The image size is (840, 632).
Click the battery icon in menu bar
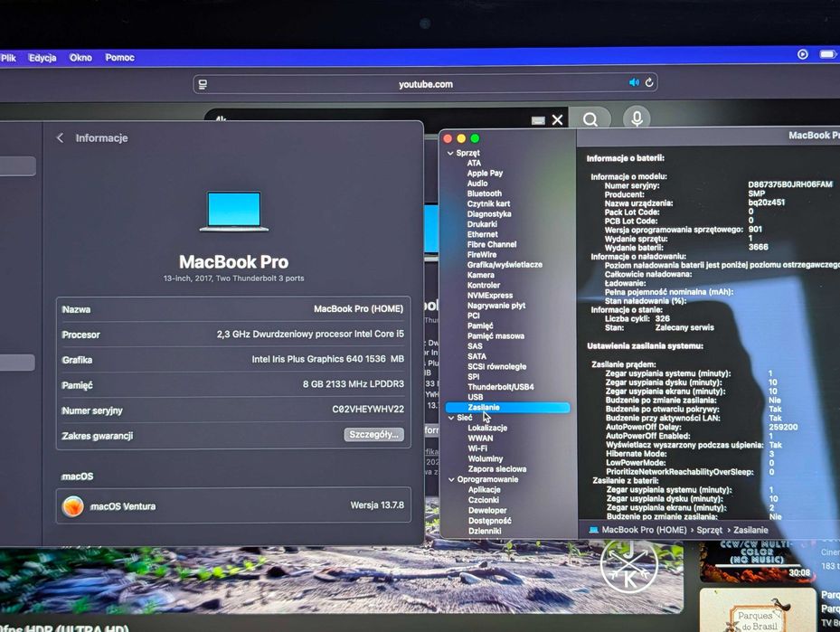click(x=827, y=54)
